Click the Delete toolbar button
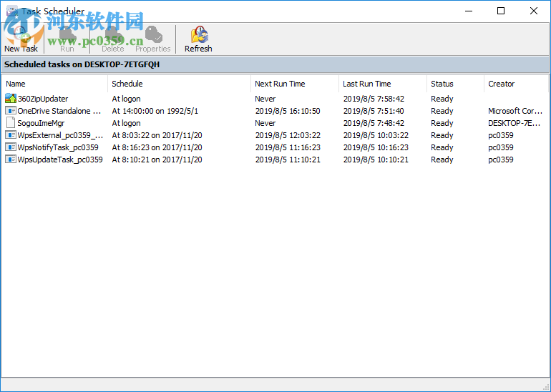The height and width of the screenshot is (392, 551). point(113,39)
